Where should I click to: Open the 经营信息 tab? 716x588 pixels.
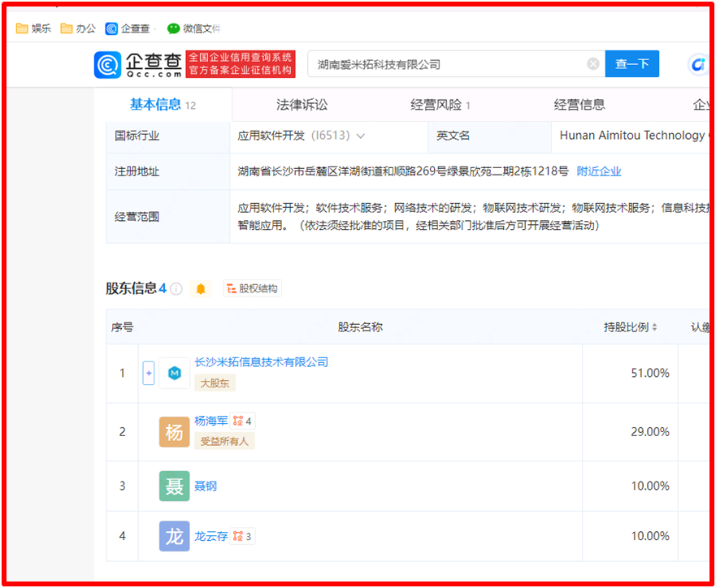coord(579,105)
